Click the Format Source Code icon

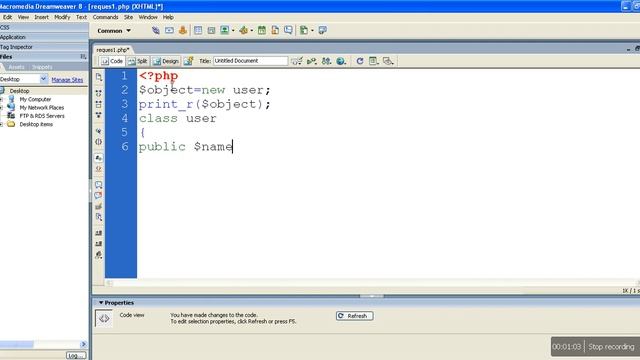[99, 255]
